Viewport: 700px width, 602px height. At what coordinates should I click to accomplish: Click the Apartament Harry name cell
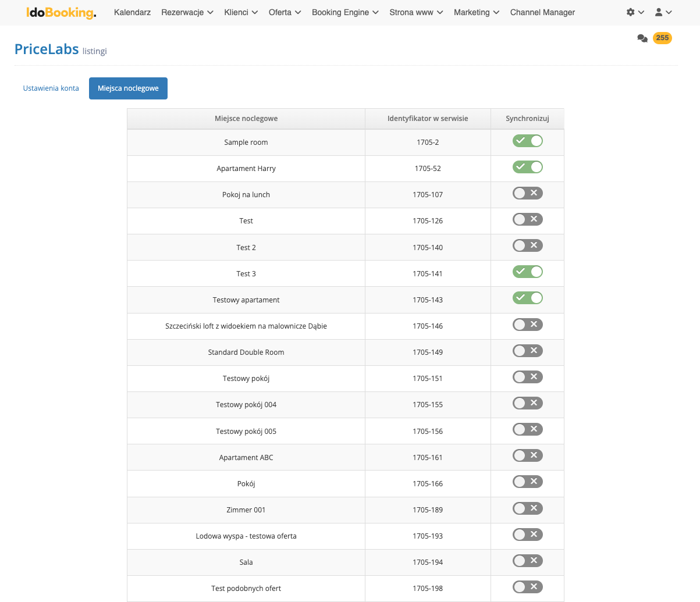pos(246,169)
